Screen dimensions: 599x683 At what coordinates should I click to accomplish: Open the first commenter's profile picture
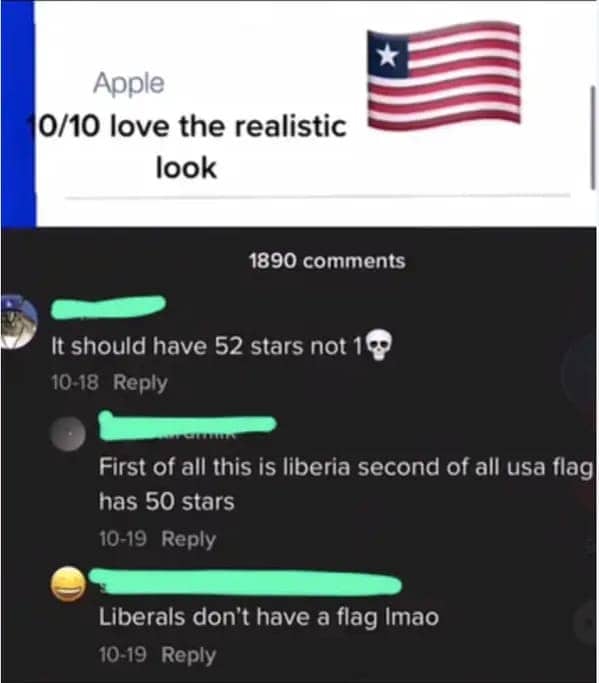[x=18, y=322]
